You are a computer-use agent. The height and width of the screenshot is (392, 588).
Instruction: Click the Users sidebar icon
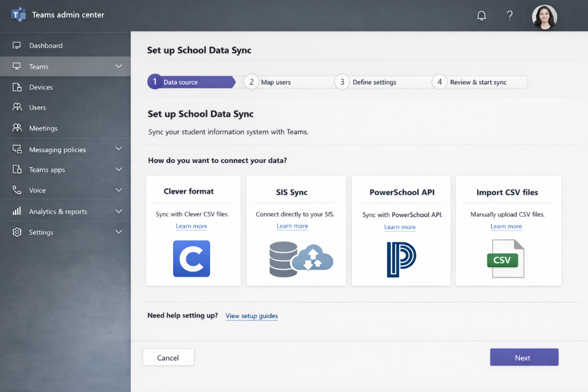click(17, 107)
